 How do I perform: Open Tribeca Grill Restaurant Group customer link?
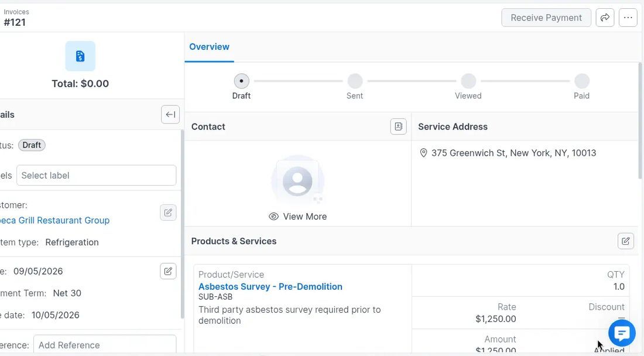click(x=54, y=220)
